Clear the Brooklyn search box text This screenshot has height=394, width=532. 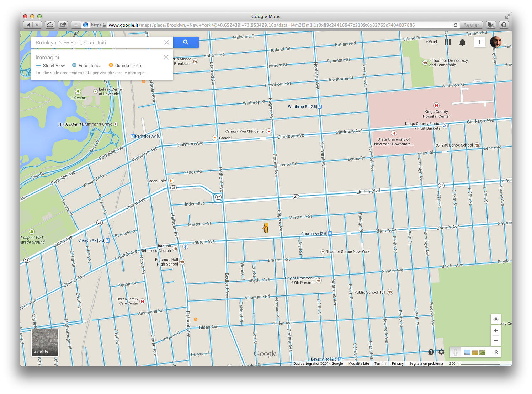pyautogui.click(x=166, y=42)
